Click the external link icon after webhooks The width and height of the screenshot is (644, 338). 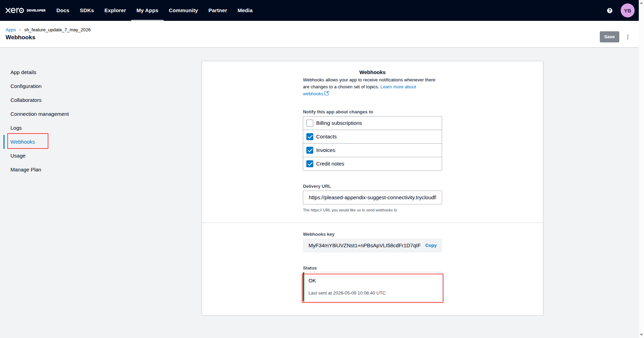click(x=327, y=93)
